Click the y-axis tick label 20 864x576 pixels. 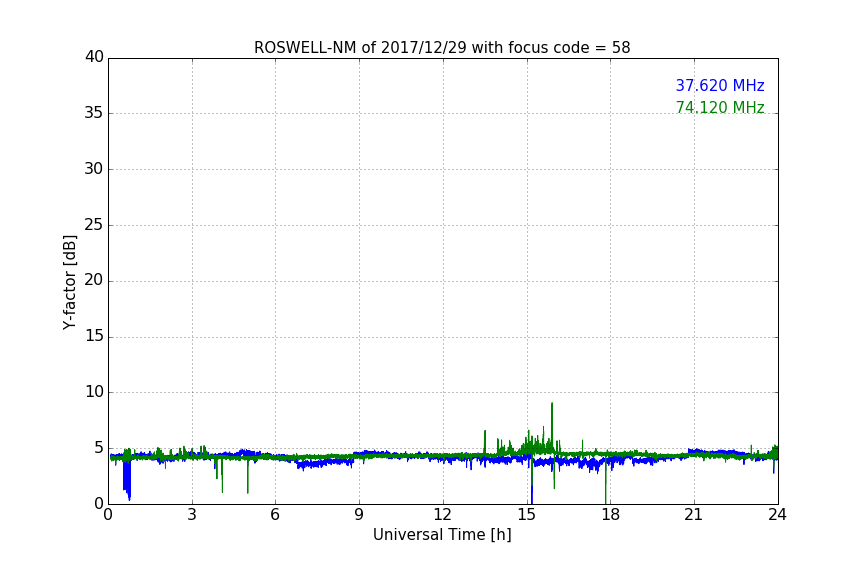(94, 280)
